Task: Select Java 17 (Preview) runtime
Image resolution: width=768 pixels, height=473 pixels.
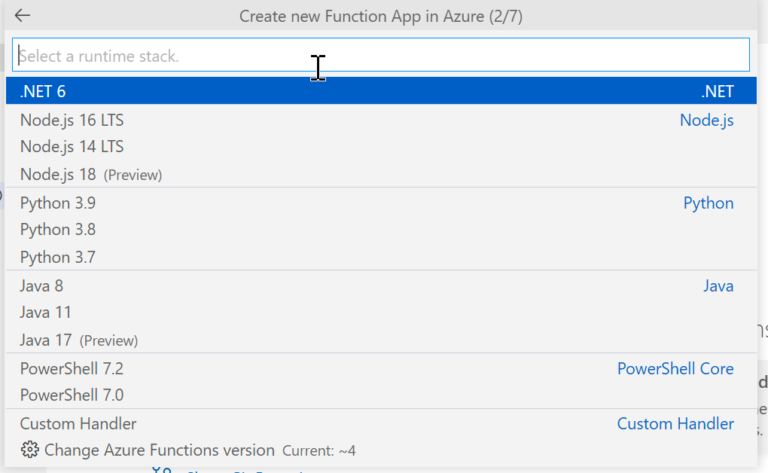Action: [x=78, y=340]
